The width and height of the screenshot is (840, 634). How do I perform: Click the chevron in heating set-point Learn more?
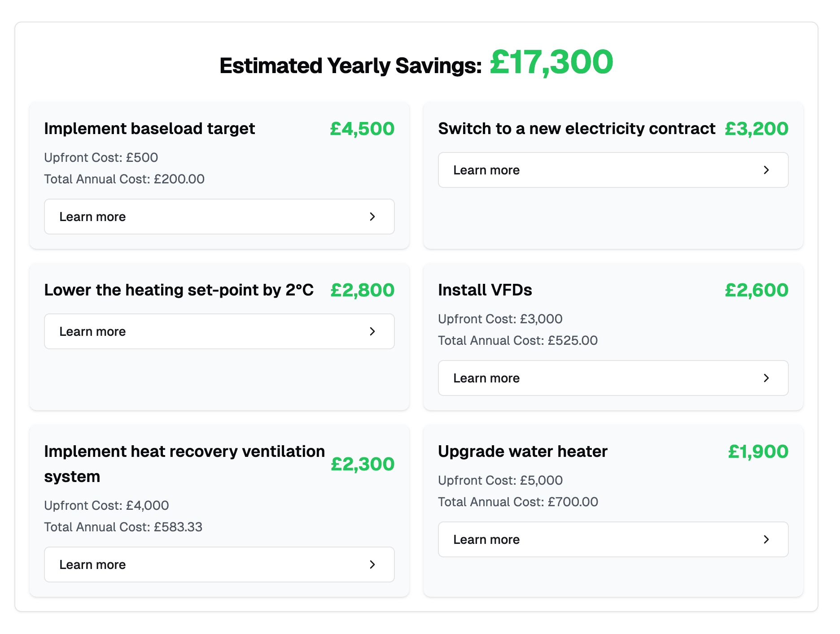point(372,331)
